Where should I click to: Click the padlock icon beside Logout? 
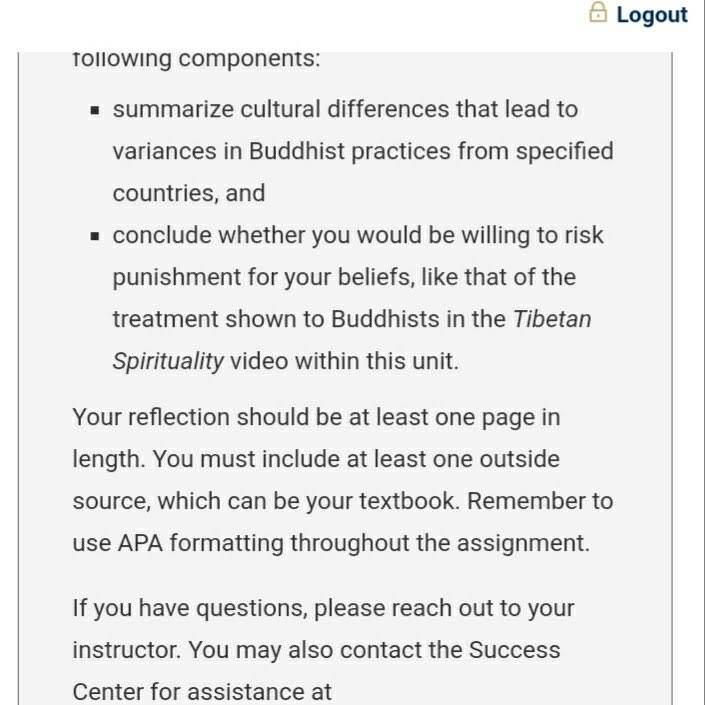click(598, 12)
